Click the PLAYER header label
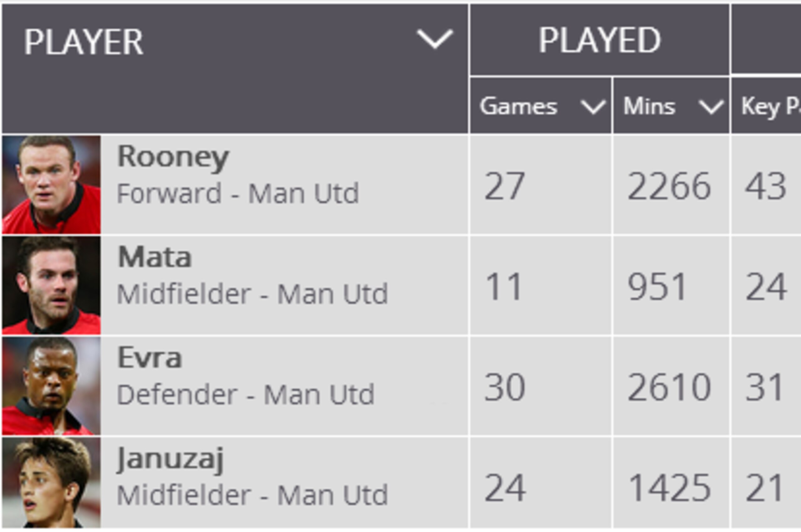The height and width of the screenshot is (532, 801). pos(84,42)
